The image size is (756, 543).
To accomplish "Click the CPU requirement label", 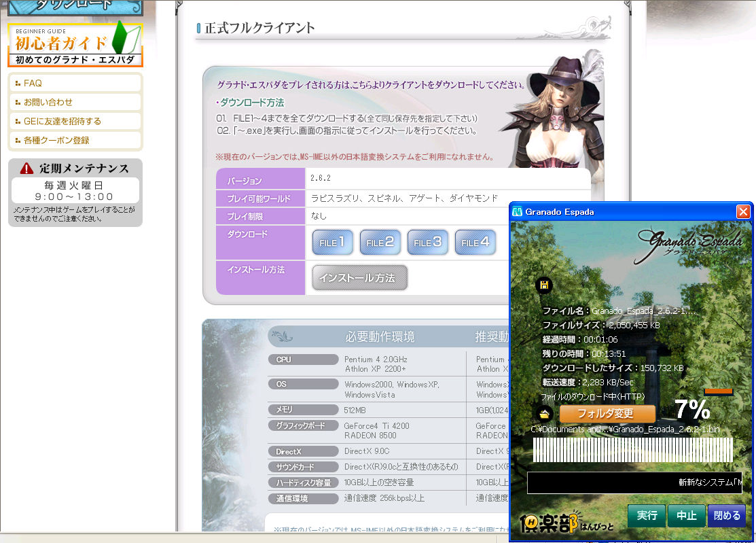I will click(303, 360).
